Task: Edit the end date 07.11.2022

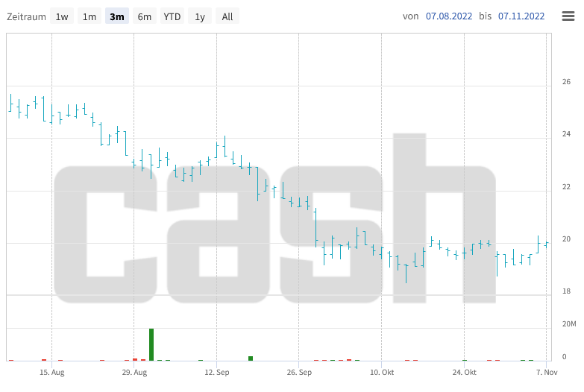Action: pos(521,16)
